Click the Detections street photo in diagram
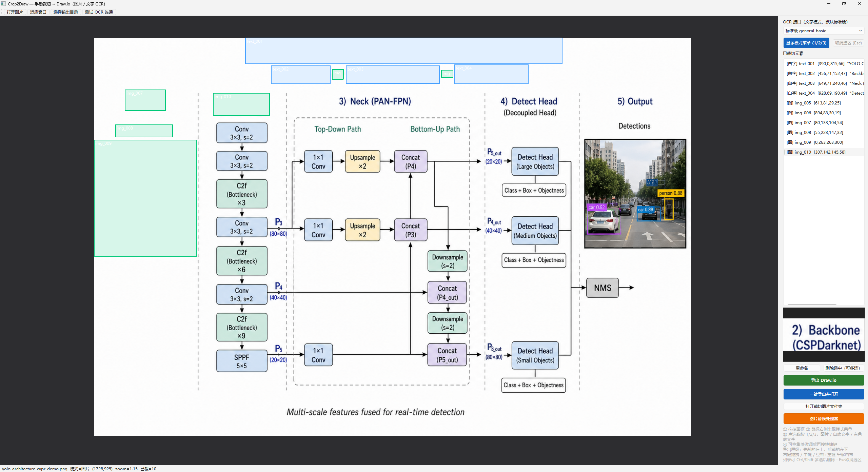This screenshot has height=472, width=868. click(x=635, y=194)
